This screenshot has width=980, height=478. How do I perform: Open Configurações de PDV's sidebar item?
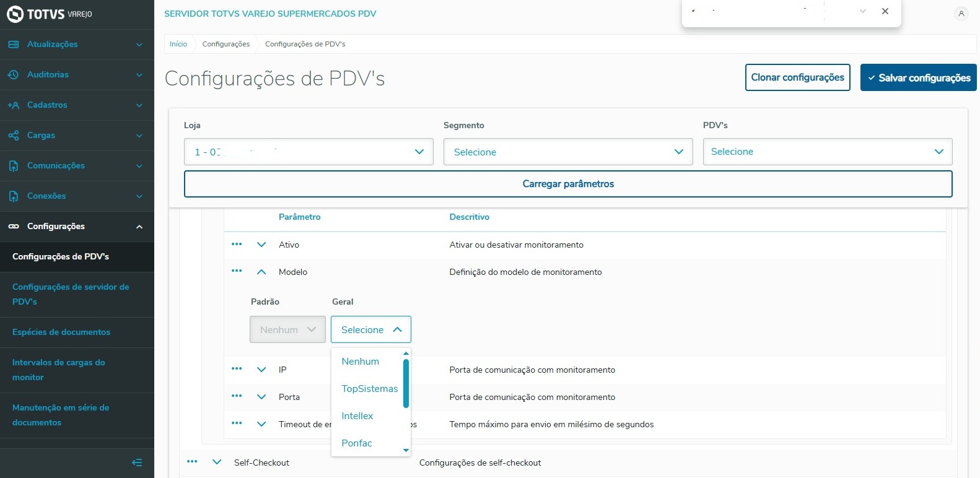click(77, 257)
